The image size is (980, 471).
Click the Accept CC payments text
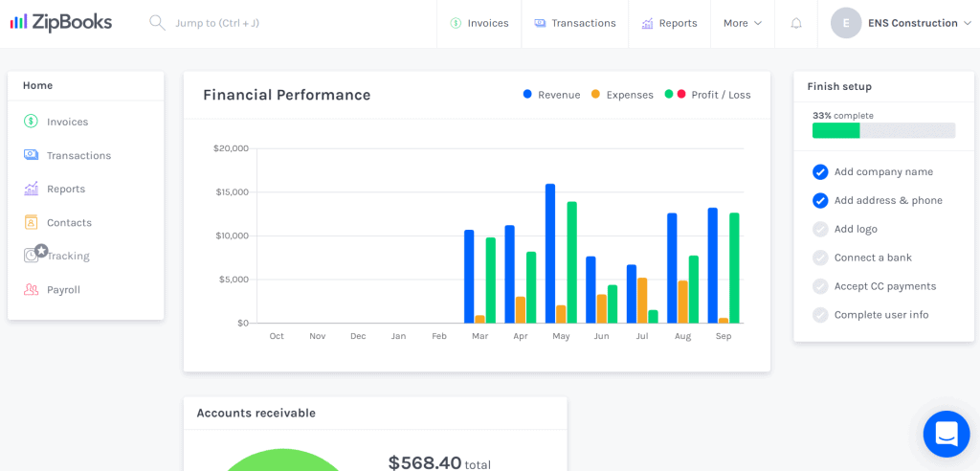(x=885, y=286)
